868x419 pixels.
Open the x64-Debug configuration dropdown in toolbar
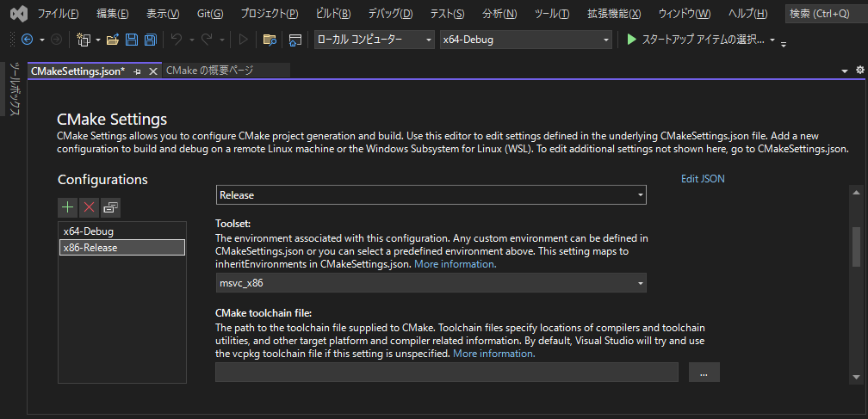525,40
